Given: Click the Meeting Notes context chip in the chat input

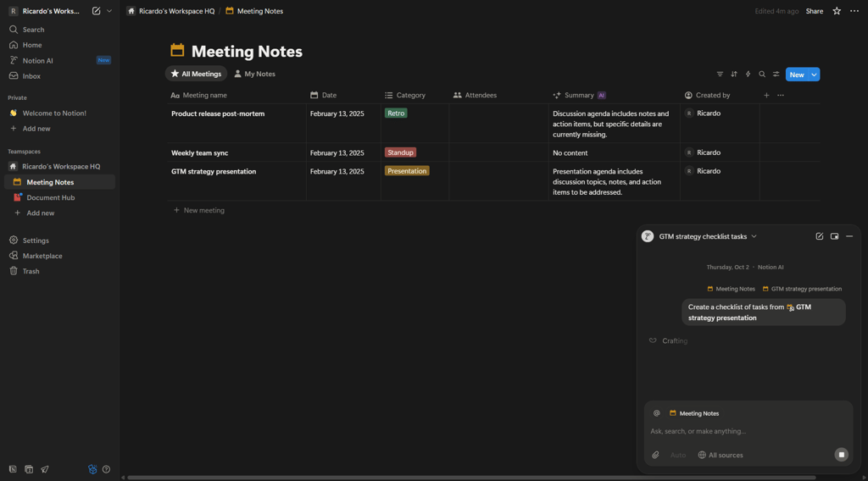Looking at the screenshot, I should 694,413.
